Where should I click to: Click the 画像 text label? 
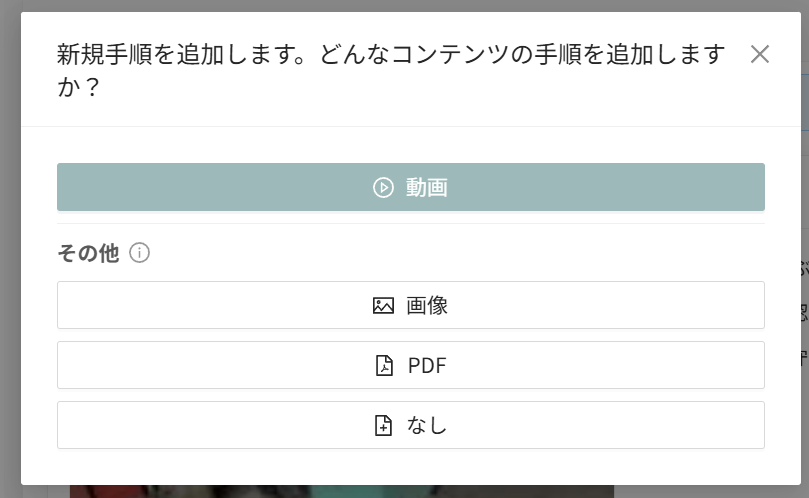[427, 306]
